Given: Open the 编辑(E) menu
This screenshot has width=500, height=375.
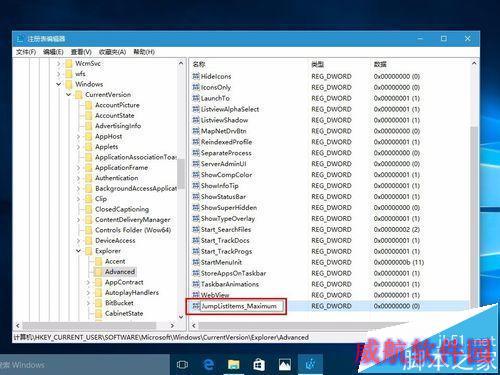Looking at the screenshot, I should click(53, 52).
